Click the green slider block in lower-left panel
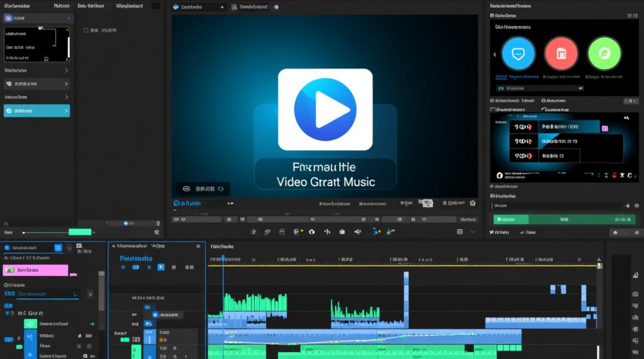This screenshot has width=644, height=359. [x=80, y=232]
